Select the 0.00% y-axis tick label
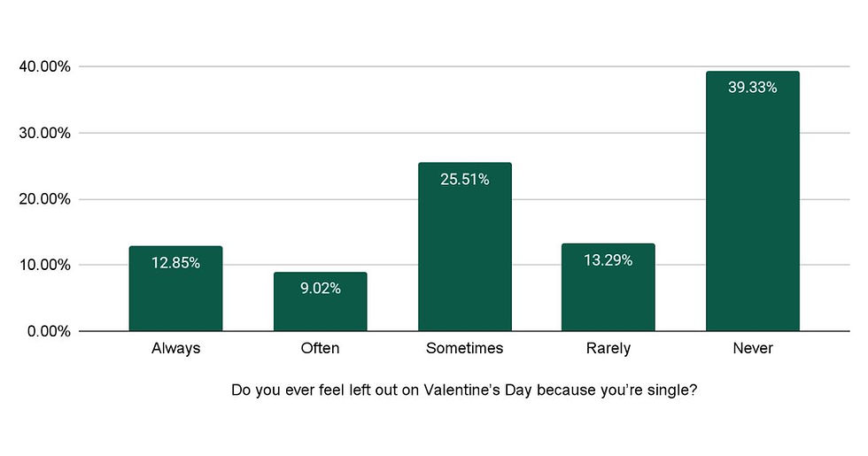The height and width of the screenshot is (456, 868). [x=49, y=331]
